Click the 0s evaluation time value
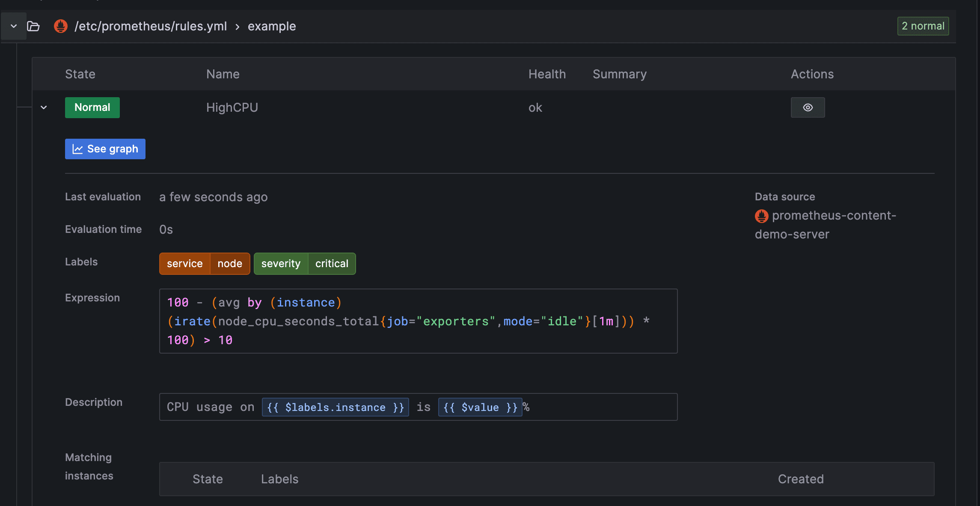The height and width of the screenshot is (506, 980). [x=166, y=229]
